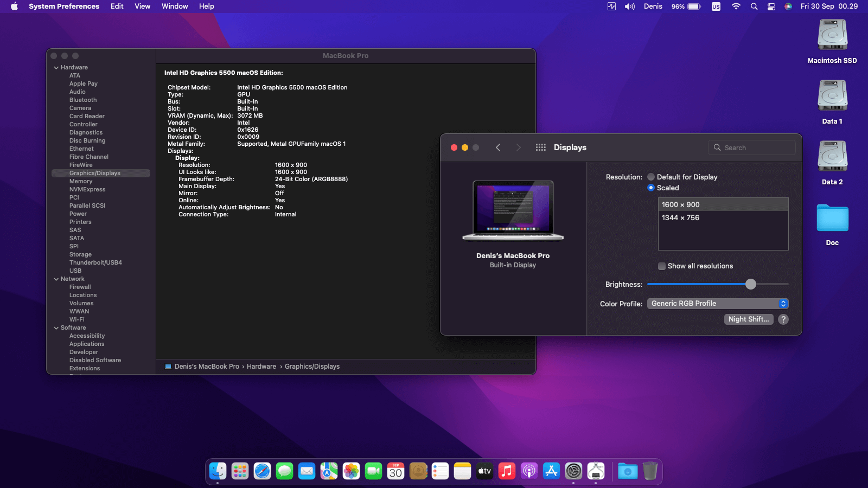This screenshot has height=488, width=868.
Task: Launch Safari from the Dock
Action: click(x=263, y=471)
